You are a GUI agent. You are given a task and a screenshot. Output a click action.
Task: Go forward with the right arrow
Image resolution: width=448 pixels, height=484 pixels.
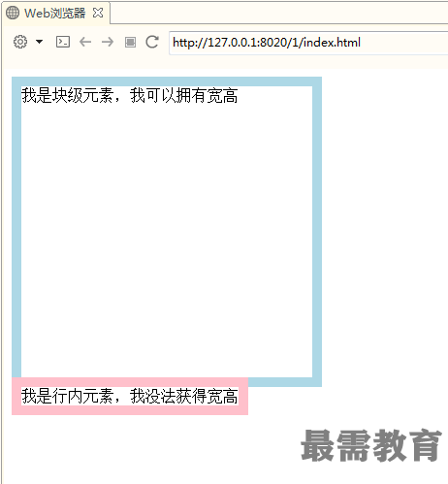[108, 42]
